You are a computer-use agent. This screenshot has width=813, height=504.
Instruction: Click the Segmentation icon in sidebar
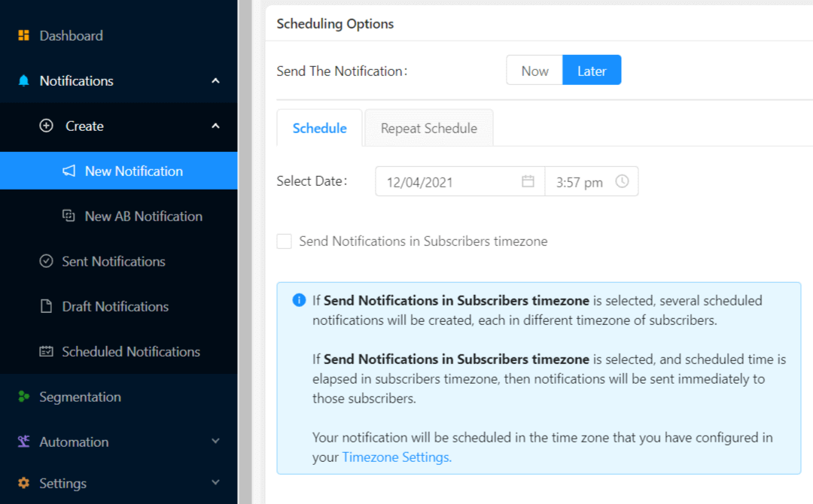pyautogui.click(x=24, y=396)
